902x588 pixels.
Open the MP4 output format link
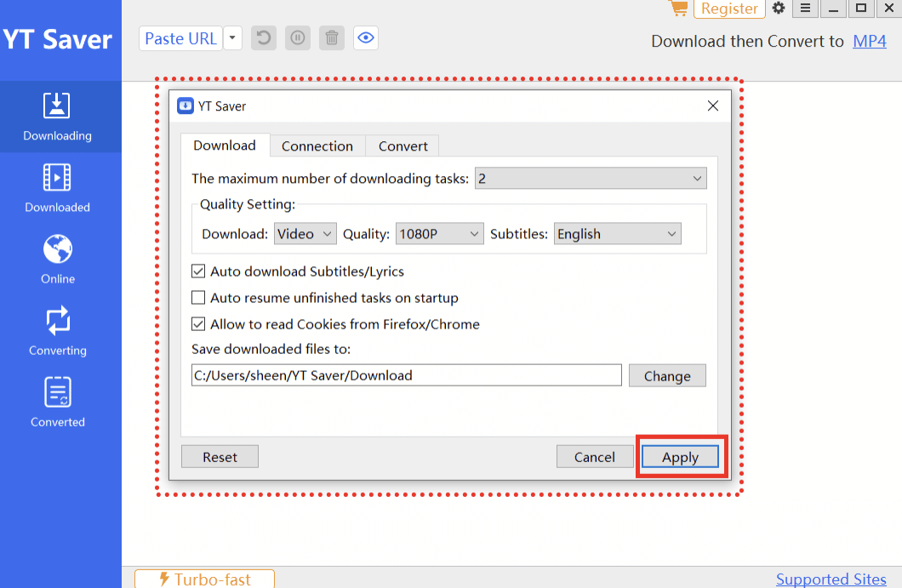[x=869, y=42]
